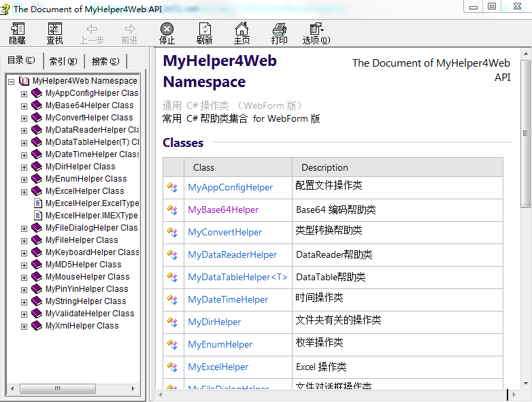532x402 pixels.
Task: Click the Find (查找) toolbar icon
Action: (54, 29)
